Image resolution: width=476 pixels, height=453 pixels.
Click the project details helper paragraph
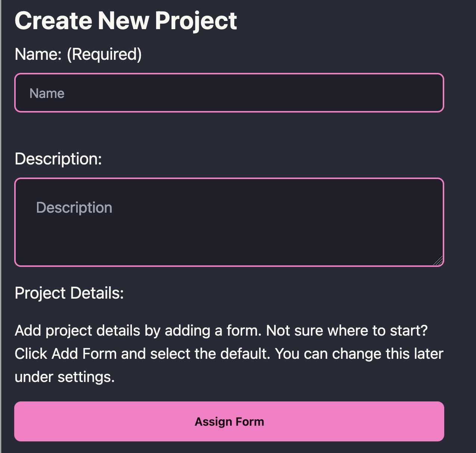coord(229,354)
